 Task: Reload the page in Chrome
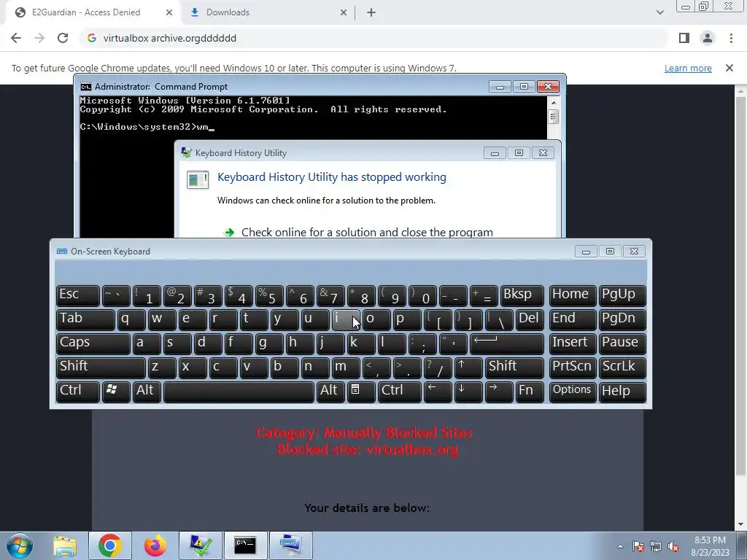click(x=63, y=38)
